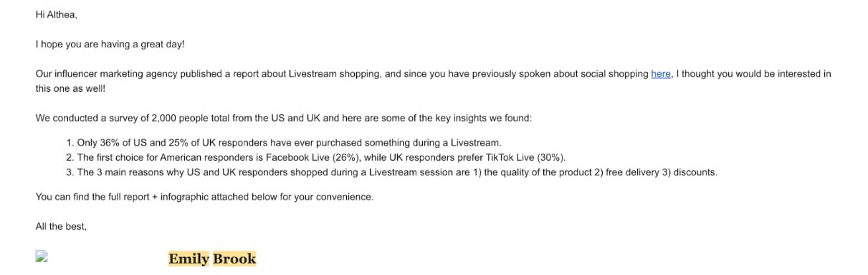This screenshot has height=275, width=868.
Task: Click the sentence beginning "We conducted a survey"
Action: pos(284,118)
